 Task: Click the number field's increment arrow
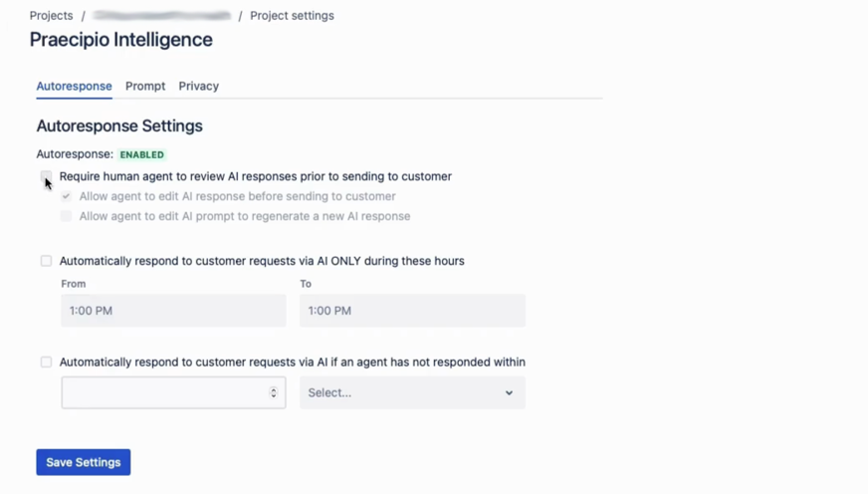[274, 389]
